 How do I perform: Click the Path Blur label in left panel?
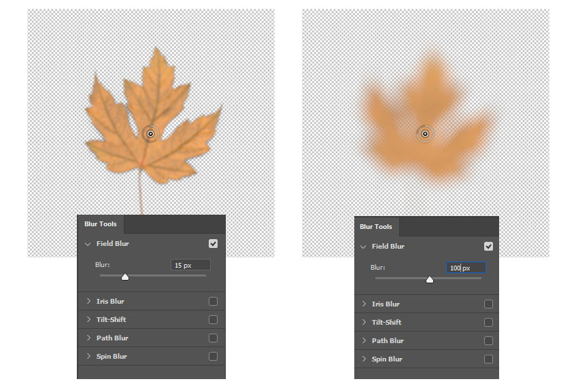(112, 338)
